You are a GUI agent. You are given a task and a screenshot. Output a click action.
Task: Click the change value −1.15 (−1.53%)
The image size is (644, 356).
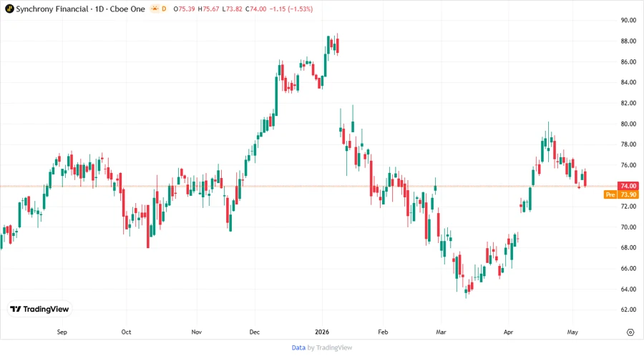(291, 9)
